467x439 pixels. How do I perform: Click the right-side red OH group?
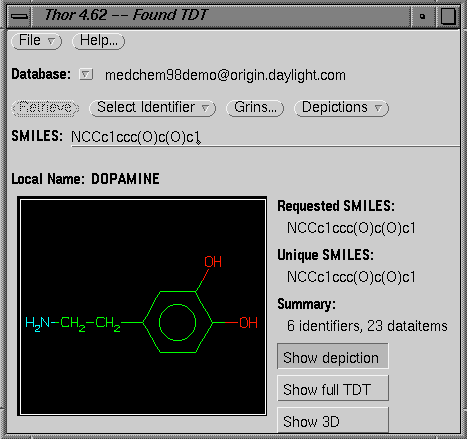tap(248, 323)
